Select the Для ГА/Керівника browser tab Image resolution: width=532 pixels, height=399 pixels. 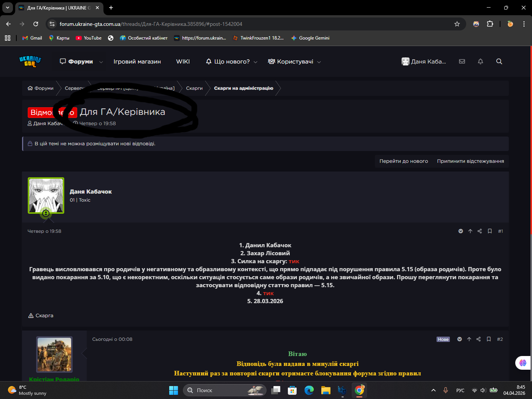[59, 8]
